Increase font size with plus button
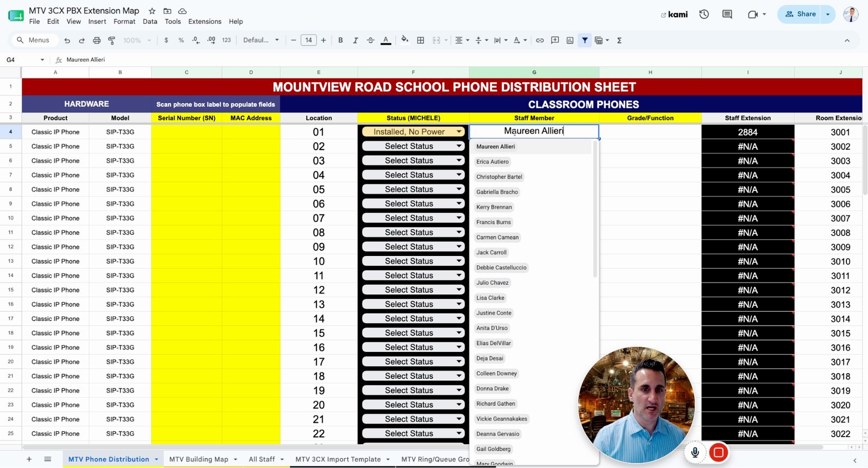The width and height of the screenshot is (868, 468). (x=323, y=40)
